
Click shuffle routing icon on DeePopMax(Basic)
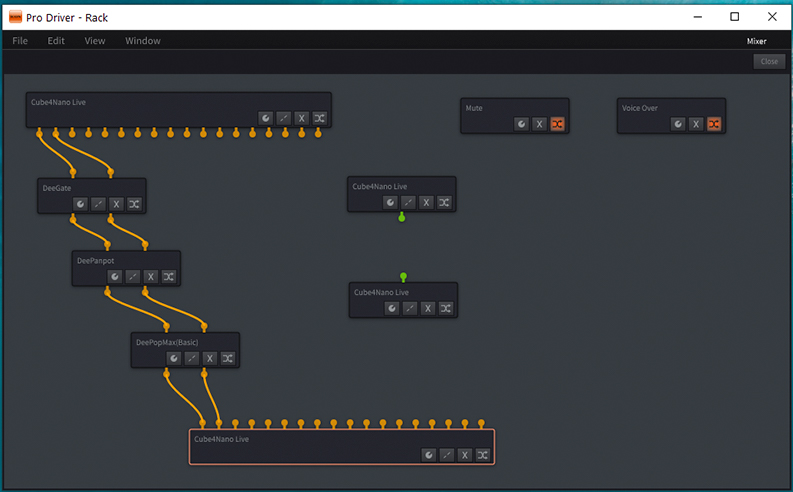[228, 359]
